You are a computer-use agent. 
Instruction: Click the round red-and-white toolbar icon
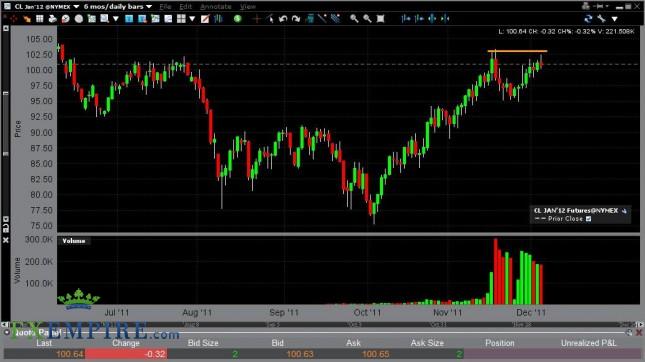pyautogui.click(x=65, y=19)
